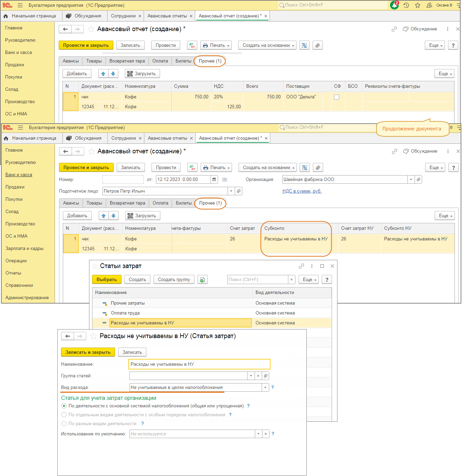The height and width of the screenshot is (476, 462).
Task: Move the row up in the upper window
Action: coord(103,74)
